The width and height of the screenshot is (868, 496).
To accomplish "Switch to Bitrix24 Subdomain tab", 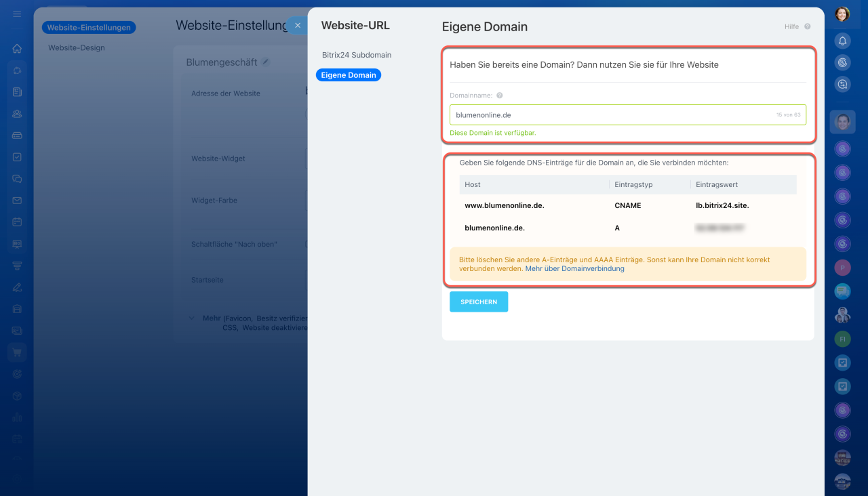I will click(357, 55).
